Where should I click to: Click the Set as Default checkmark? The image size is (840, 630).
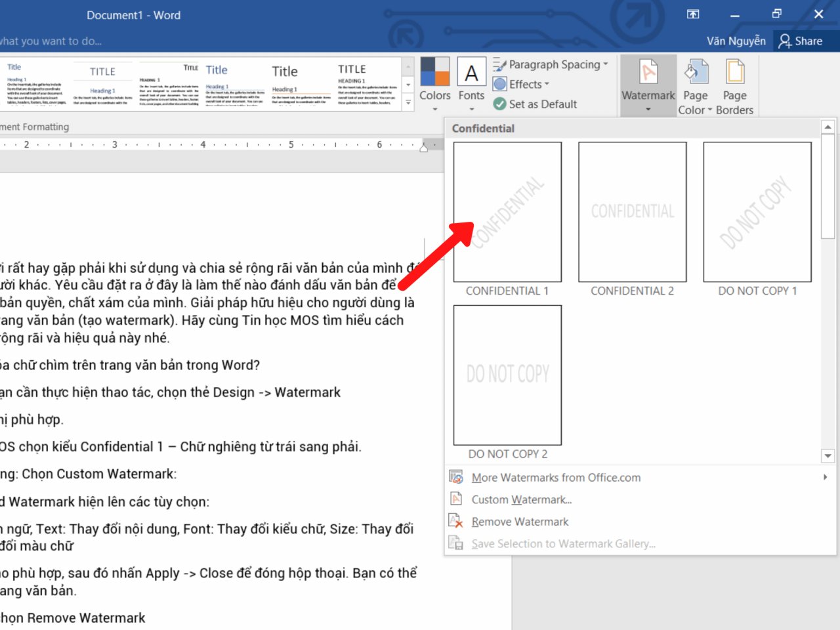pyautogui.click(x=500, y=104)
